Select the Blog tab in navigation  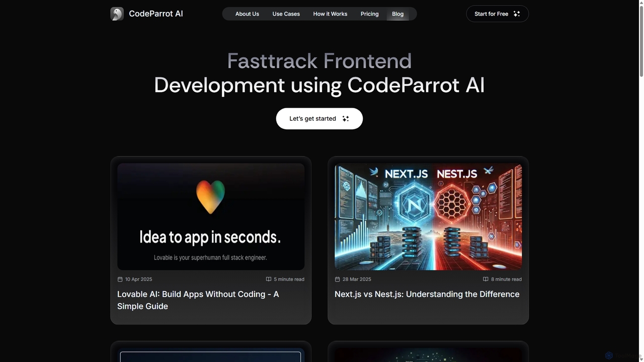(x=398, y=14)
